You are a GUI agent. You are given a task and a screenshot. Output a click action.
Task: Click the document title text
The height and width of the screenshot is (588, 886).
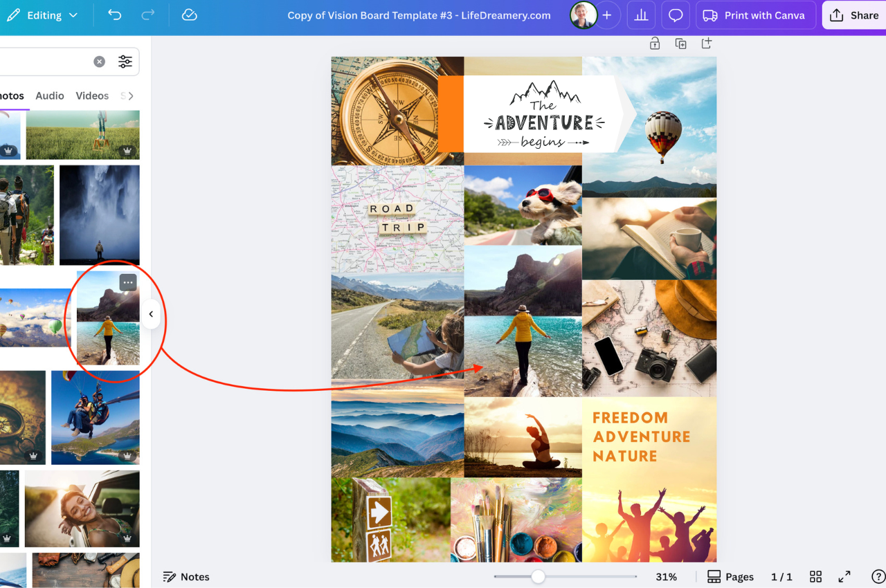tap(419, 15)
